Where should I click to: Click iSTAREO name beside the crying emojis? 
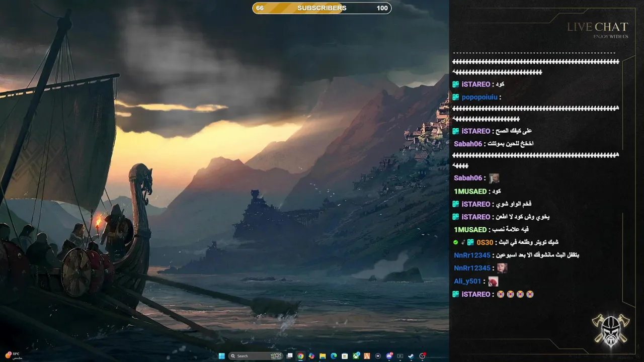476,294
